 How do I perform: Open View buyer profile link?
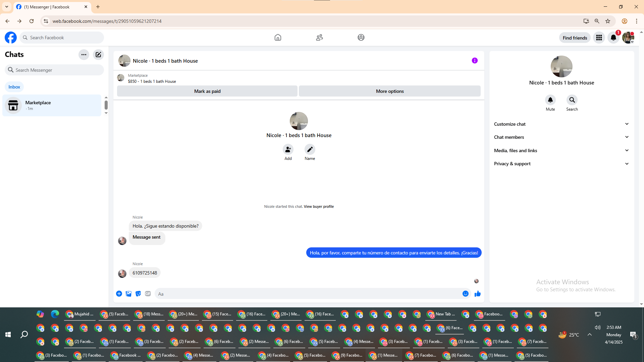[319, 206]
